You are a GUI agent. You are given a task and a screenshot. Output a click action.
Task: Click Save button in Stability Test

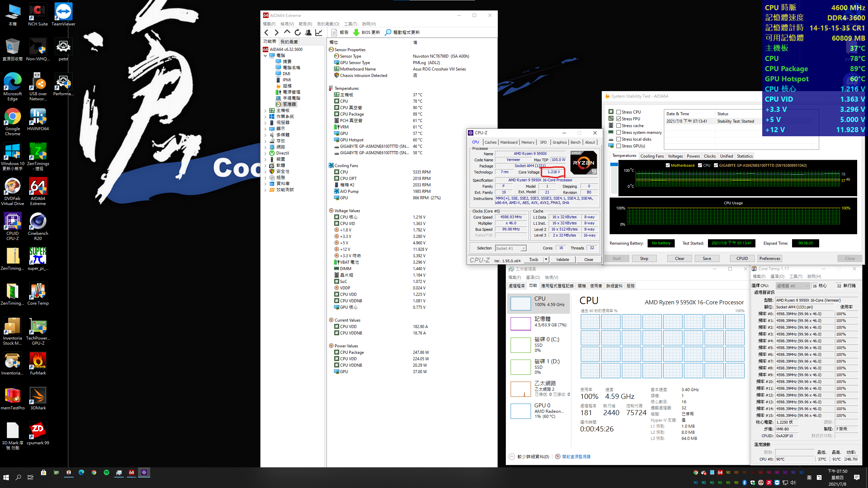pyautogui.click(x=707, y=259)
